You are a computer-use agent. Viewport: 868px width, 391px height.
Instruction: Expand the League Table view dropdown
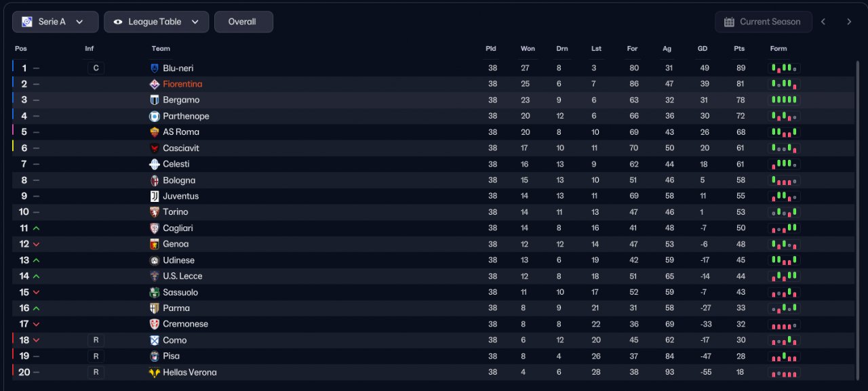coord(156,22)
